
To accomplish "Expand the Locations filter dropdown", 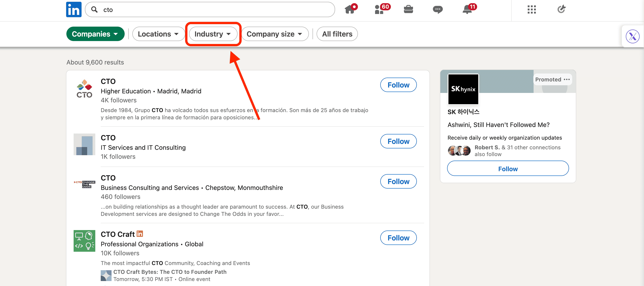I will click(158, 34).
